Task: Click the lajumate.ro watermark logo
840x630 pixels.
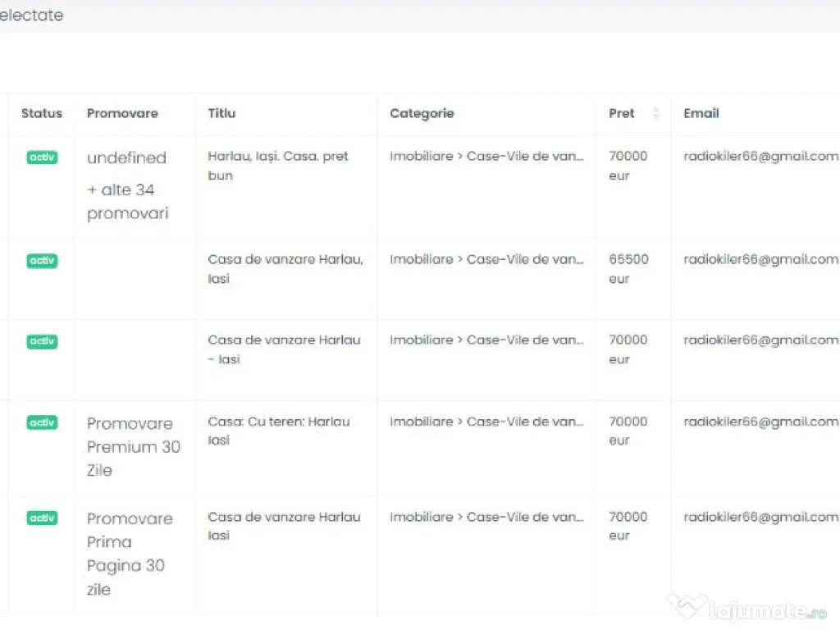Action: (747, 609)
